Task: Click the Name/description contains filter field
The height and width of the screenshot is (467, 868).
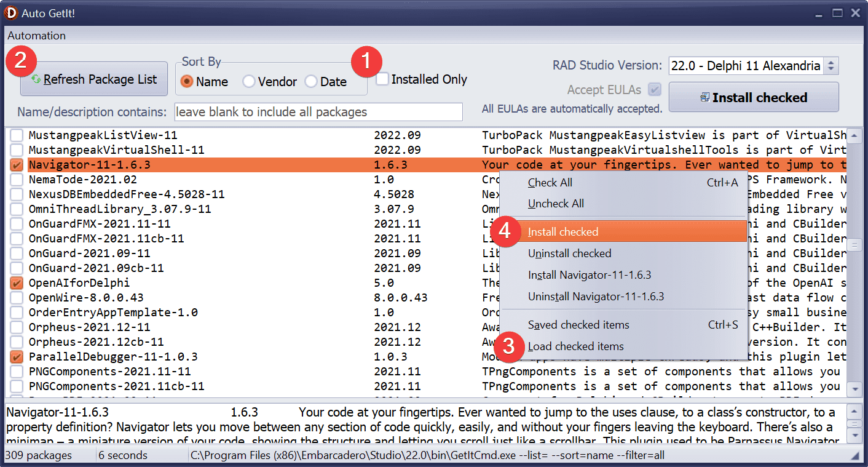Action: coord(318,112)
